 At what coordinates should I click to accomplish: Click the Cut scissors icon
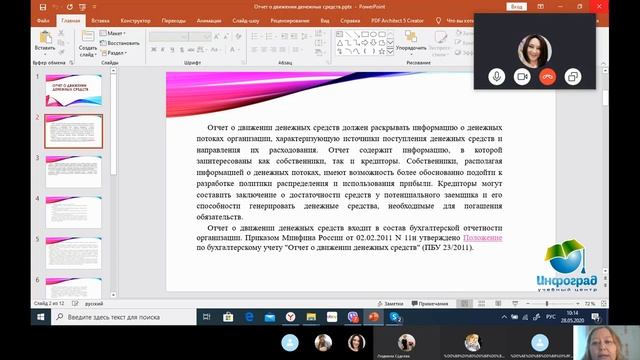61,33
